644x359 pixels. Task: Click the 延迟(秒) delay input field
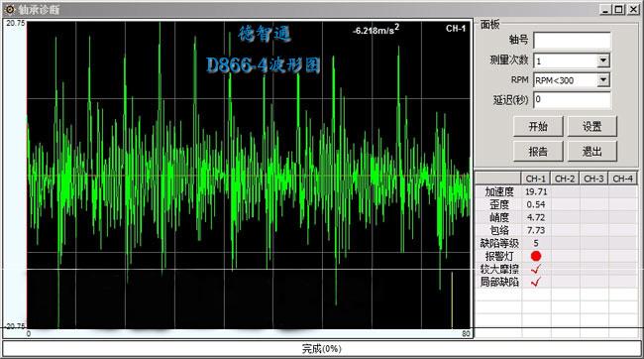(x=572, y=100)
